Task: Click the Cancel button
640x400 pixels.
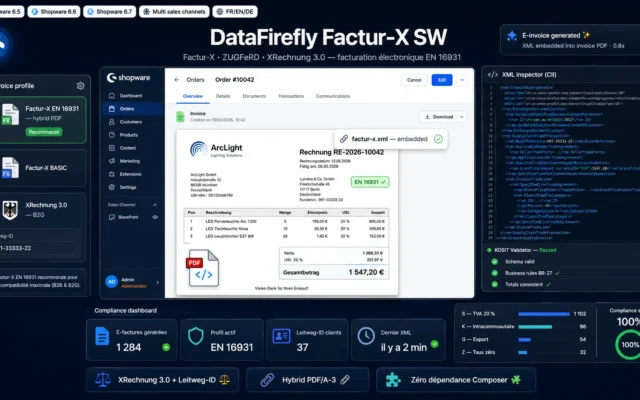Action: (414, 80)
